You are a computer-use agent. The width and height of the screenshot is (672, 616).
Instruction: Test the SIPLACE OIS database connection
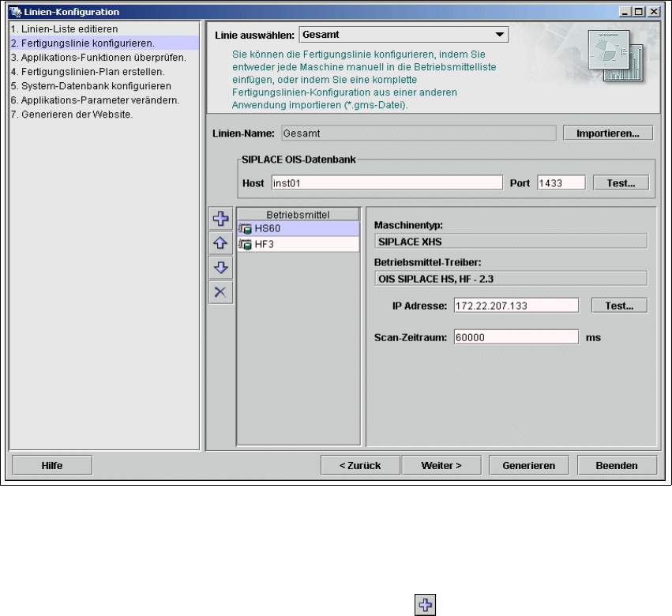click(621, 183)
